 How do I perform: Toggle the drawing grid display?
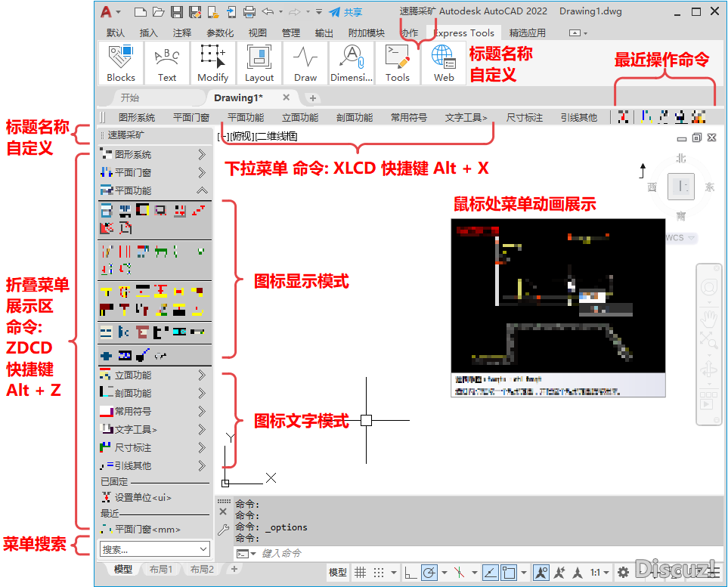click(361, 573)
